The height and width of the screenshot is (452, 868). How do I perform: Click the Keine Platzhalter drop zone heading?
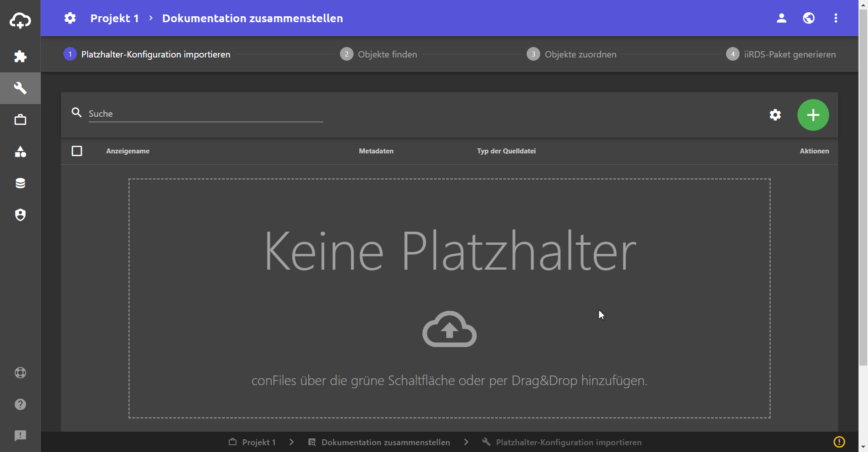pyautogui.click(x=450, y=251)
